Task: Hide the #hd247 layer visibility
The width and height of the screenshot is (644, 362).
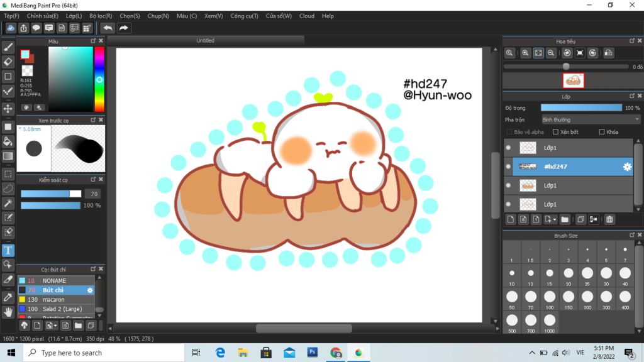Action: click(x=508, y=167)
